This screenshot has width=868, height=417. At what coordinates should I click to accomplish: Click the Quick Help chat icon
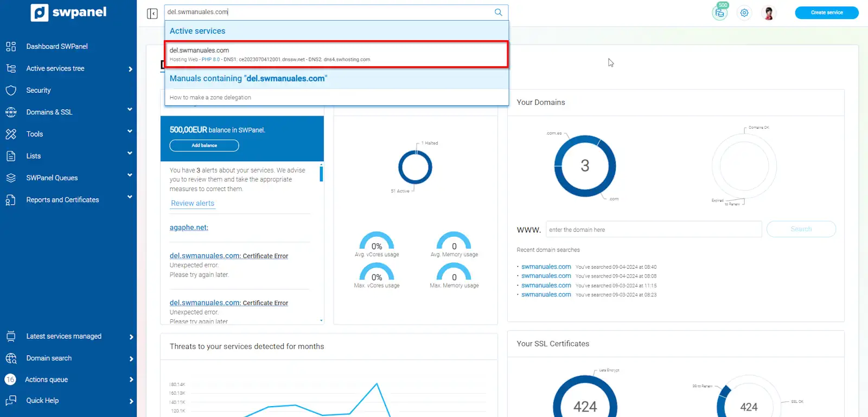[11, 401]
